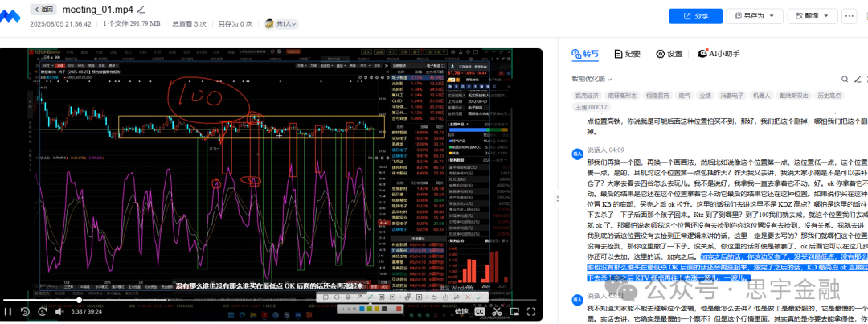The width and height of the screenshot is (868, 324).
Task: Open the 倍速 playback speed menu
Action: point(461,311)
